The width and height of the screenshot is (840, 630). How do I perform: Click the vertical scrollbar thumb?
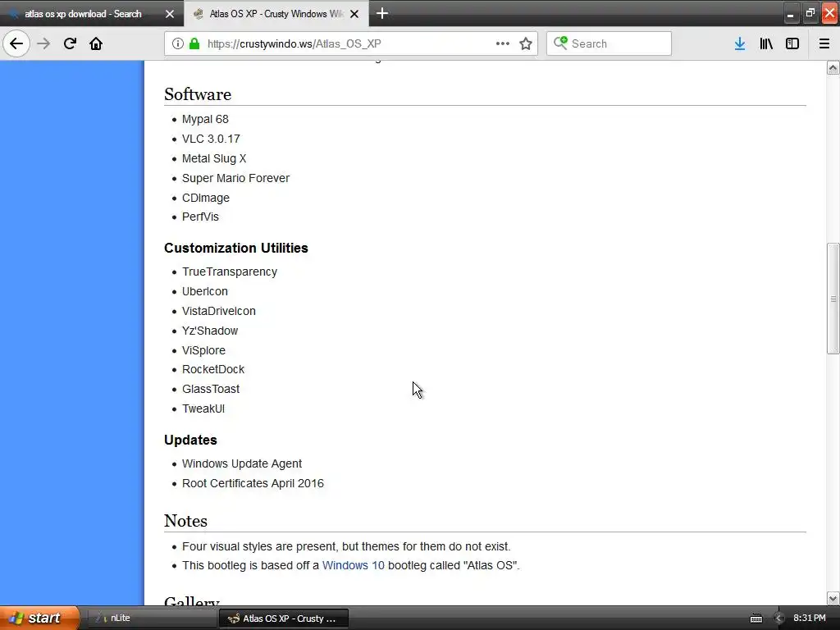click(x=833, y=299)
